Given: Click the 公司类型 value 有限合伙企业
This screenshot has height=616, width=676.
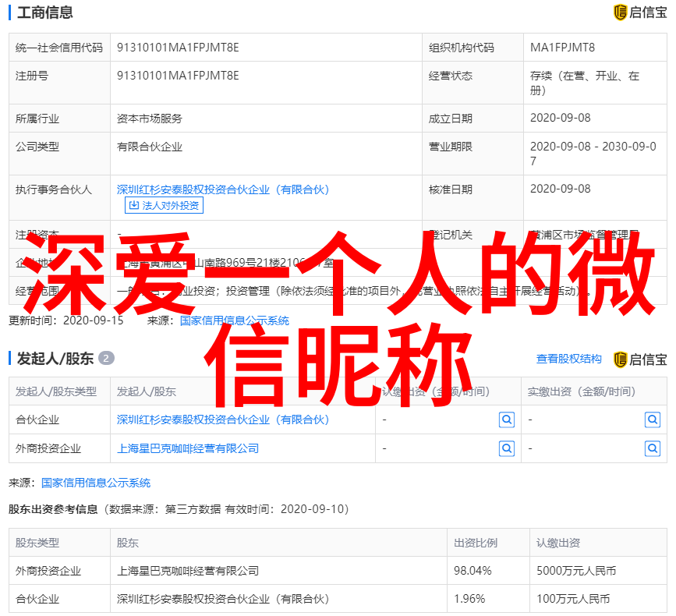Looking at the screenshot, I should 150,147.
